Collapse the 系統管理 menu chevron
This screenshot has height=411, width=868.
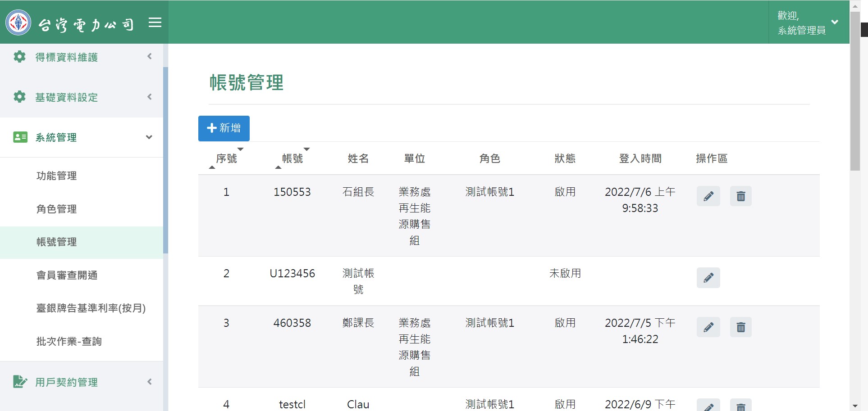point(149,137)
